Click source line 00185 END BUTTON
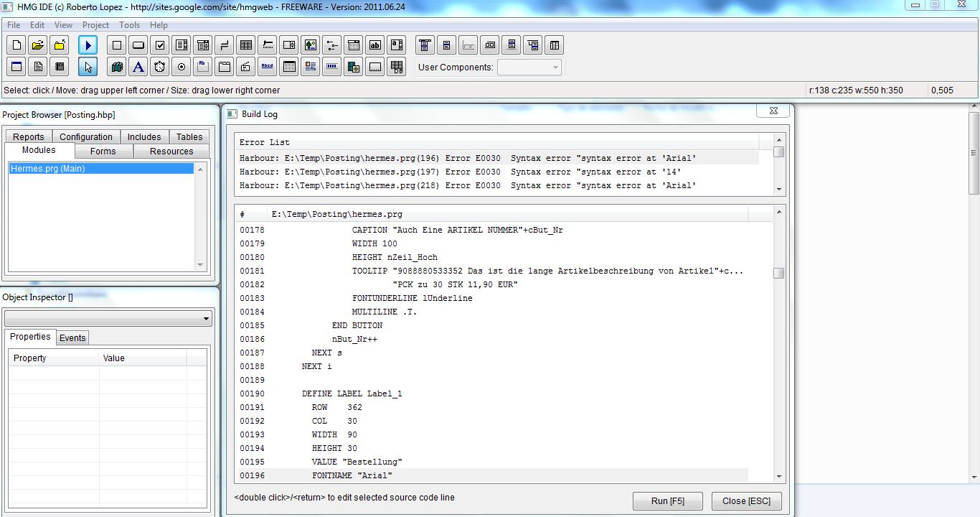This screenshot has height=517, width=980. click(493, 325)
